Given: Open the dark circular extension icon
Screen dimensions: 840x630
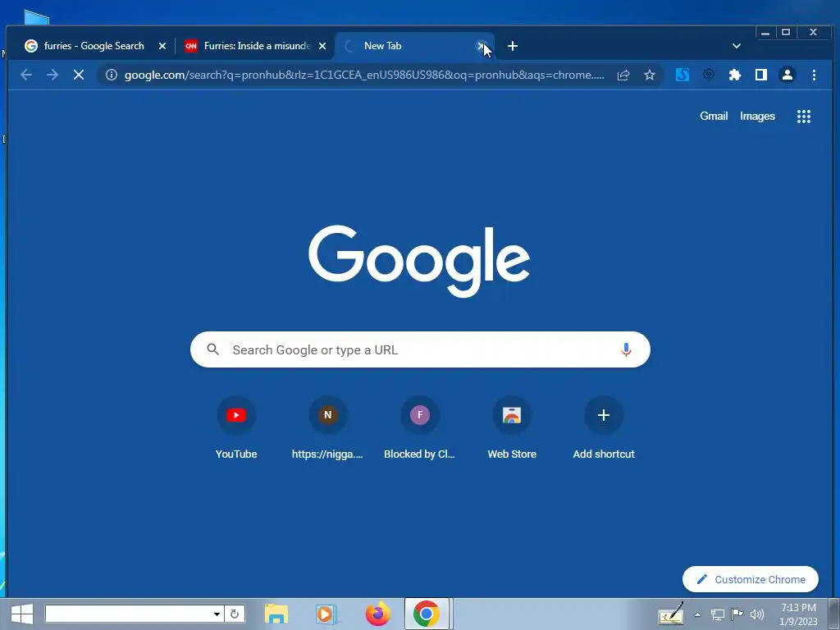Looking at the screenshot, I should (x=709, y=75).
